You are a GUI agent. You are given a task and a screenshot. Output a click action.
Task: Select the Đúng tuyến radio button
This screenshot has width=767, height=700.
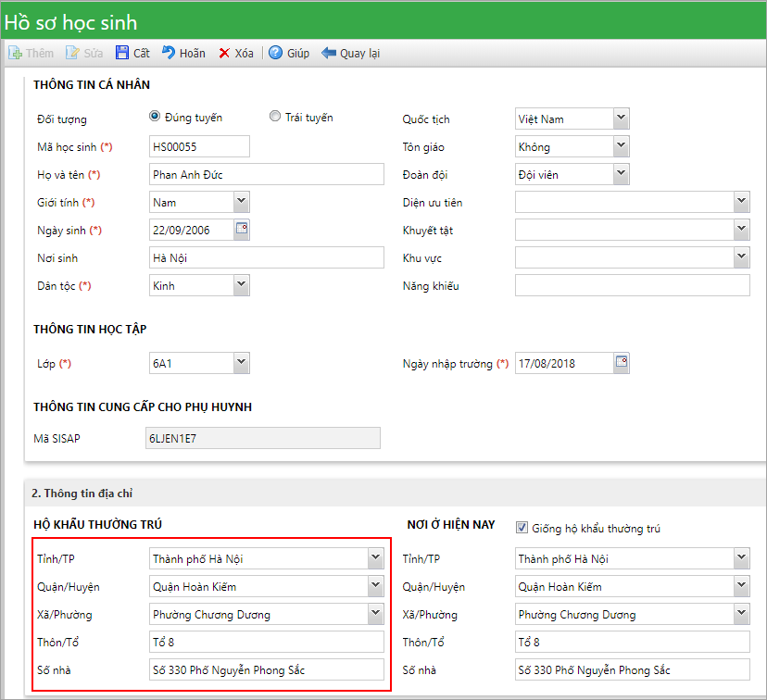[x=155, y=117]
